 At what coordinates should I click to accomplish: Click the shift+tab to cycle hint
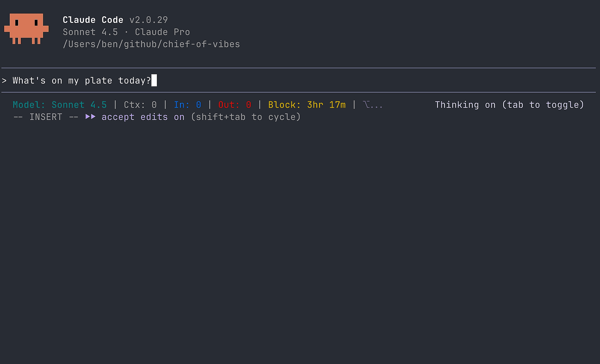pos(246,117)
